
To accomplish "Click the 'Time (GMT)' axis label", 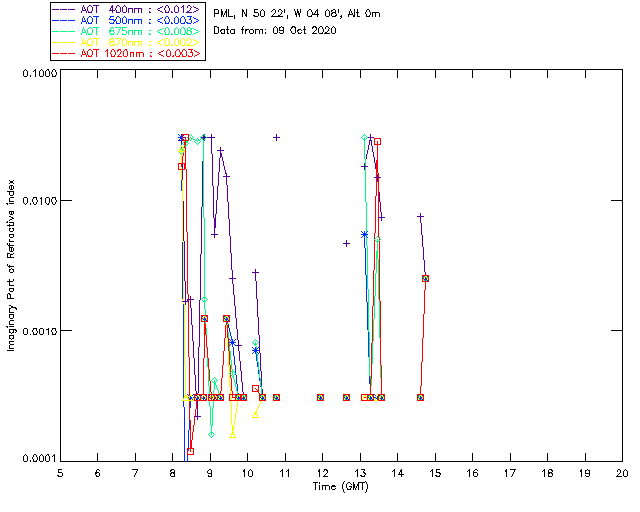I will (x=341, y=487).
